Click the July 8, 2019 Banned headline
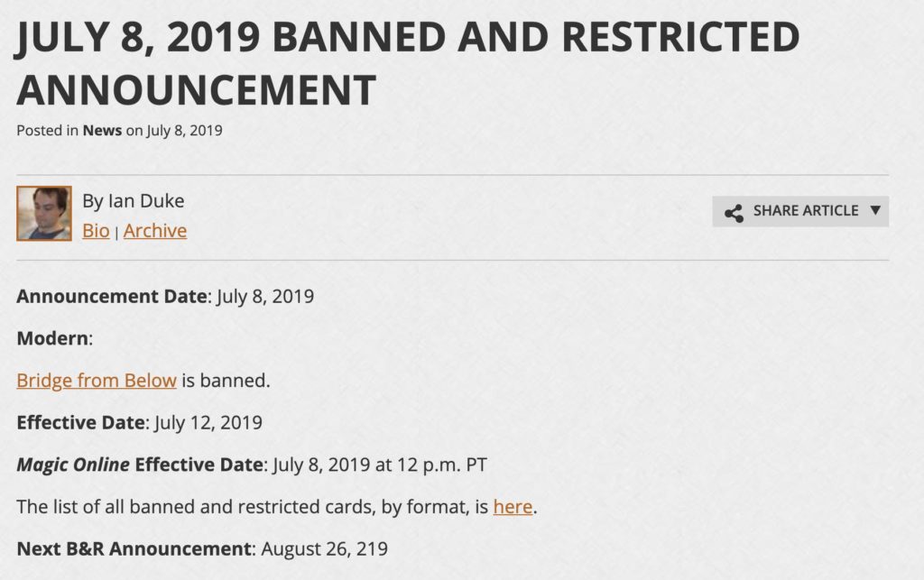Viewport: 924px width, 580px height. pyautogui.click(x=408, y=63)
